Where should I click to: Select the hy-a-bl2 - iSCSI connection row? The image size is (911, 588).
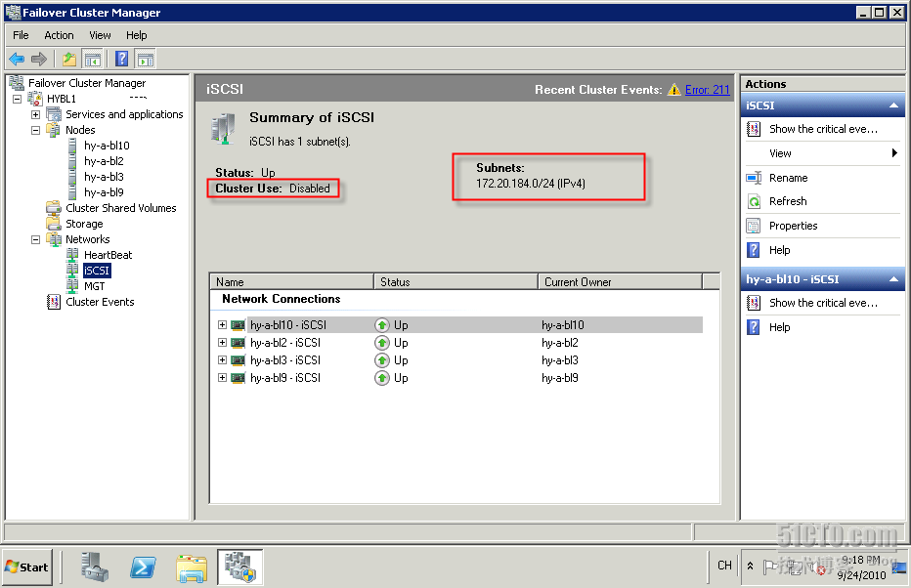point(459,343)
